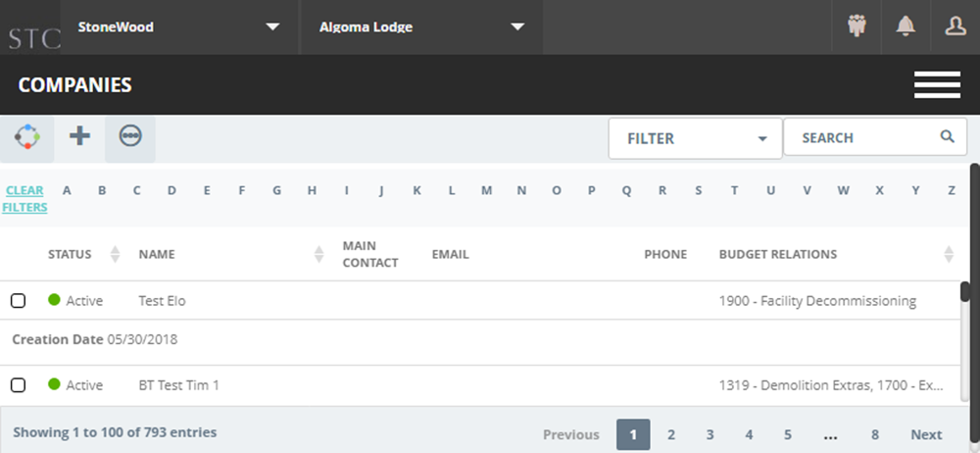Check the Test Elo row checkbox

[x=18, y=301]
